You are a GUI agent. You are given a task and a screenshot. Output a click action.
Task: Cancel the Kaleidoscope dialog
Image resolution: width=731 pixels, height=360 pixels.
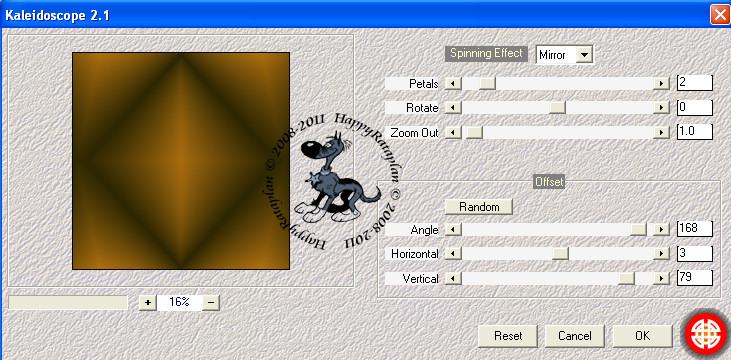pos(574,336)
